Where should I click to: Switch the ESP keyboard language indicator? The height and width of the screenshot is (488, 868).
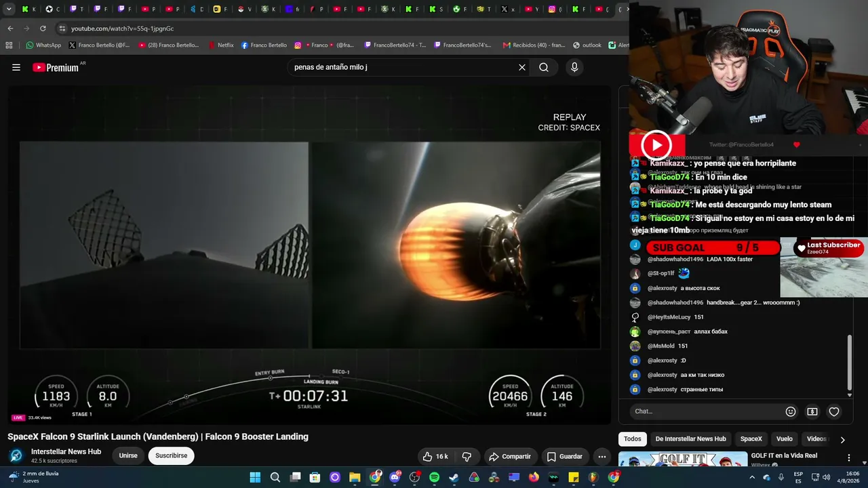click(799, 477)
